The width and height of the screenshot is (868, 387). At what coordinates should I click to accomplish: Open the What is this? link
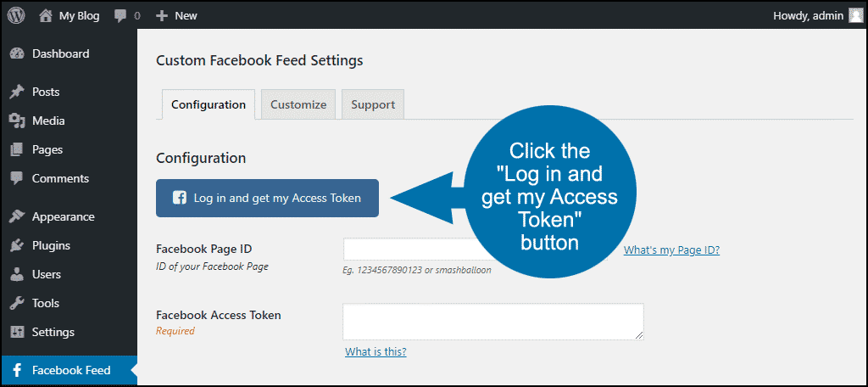376,351
